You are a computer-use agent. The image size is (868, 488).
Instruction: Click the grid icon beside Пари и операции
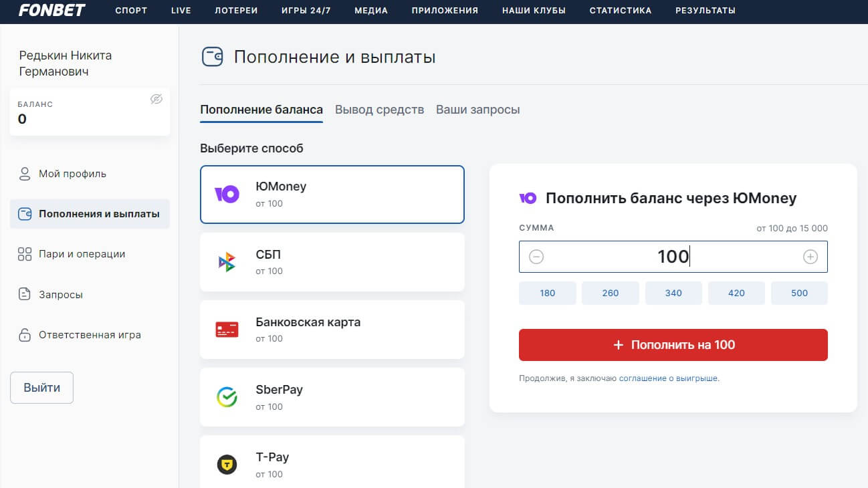click(25, 254)
